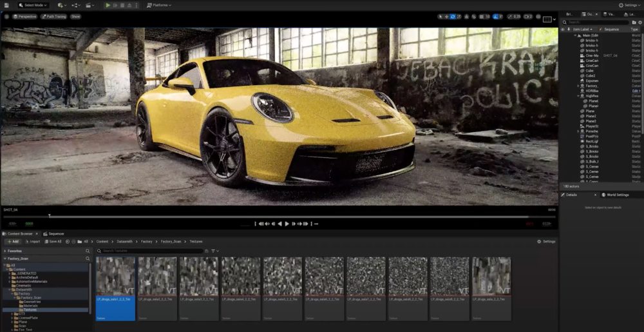The width and height of the screenshot is (644, 332).
Task: Click the Factory_Scan breadcrumb
Action: click(171, 242)
